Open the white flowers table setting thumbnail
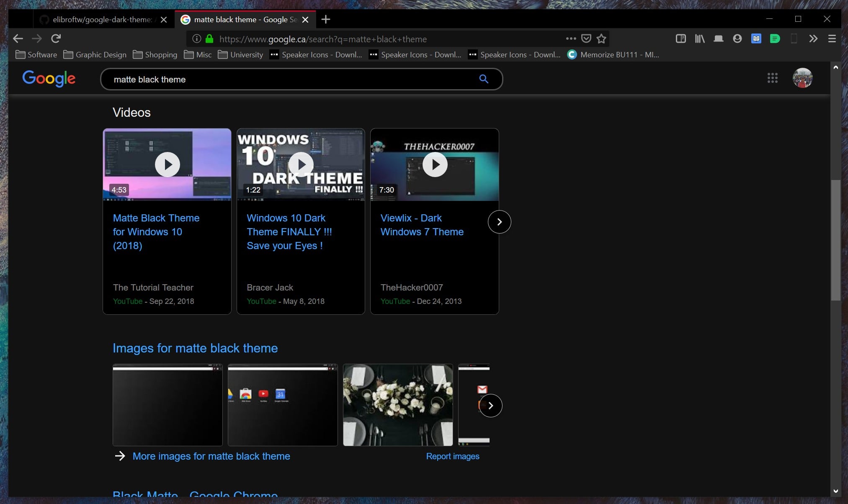This screenshot has width=848, height=504. tap(398, 405)
